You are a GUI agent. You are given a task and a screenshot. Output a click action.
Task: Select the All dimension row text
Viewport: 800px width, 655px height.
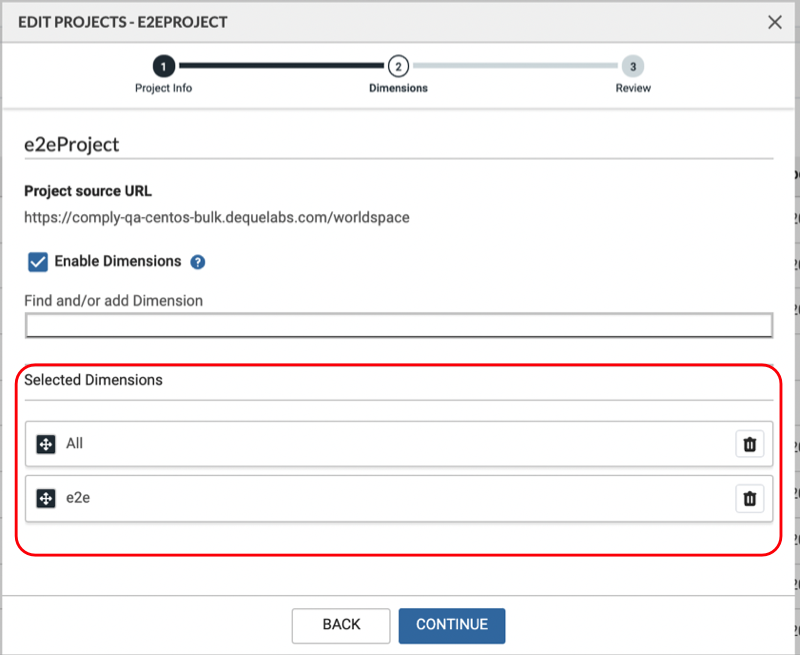pyautogui.click(x=75, y=444)
